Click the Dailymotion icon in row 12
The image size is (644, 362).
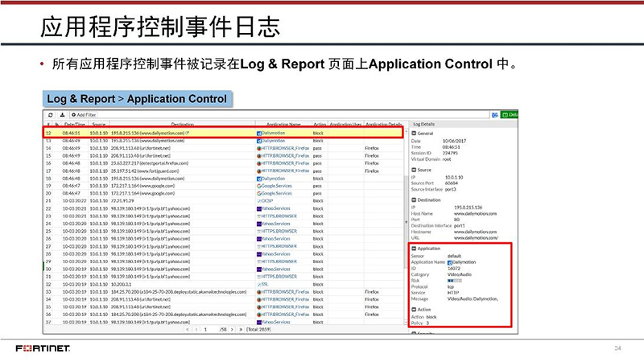[x=259, y=134]
